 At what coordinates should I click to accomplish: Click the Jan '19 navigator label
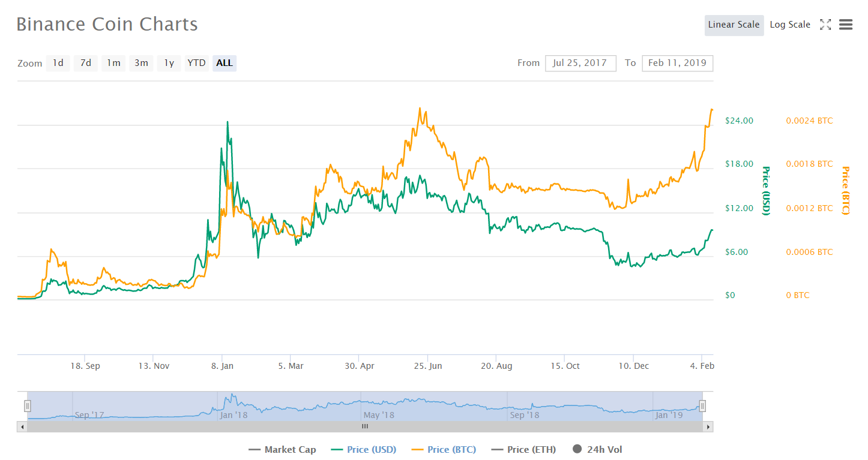(669, 414)
